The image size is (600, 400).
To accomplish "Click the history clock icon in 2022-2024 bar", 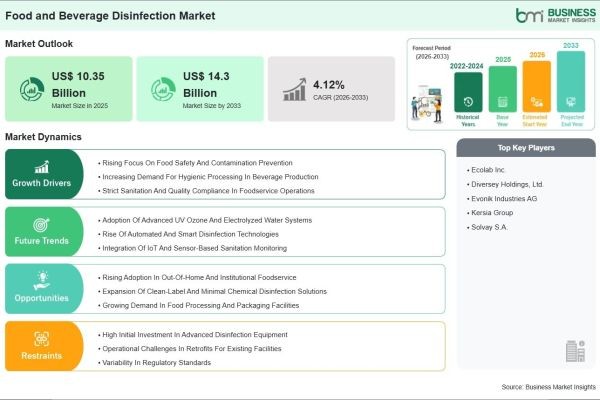I will pyautogui.click(x=468, y=102).
